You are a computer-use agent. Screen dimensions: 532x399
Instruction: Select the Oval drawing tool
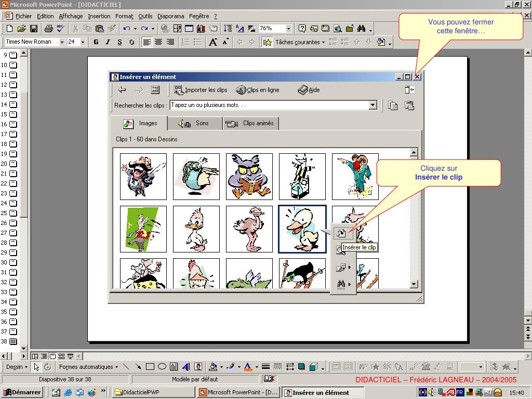[x=162, y=367]
